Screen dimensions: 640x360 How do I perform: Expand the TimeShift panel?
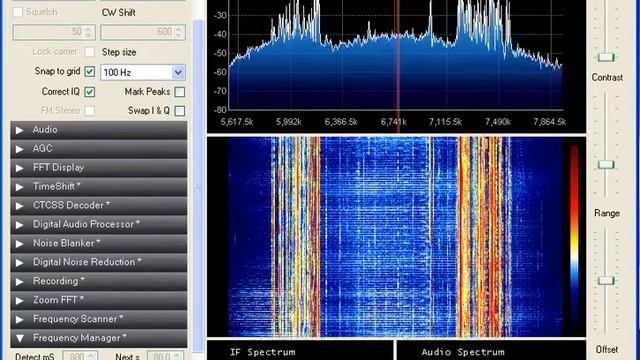point(99,187)
